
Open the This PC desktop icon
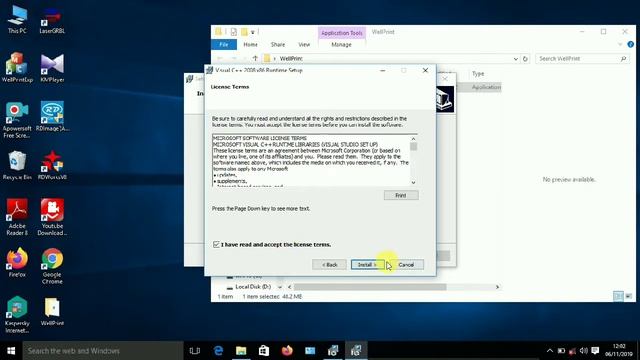pos(17,20)
